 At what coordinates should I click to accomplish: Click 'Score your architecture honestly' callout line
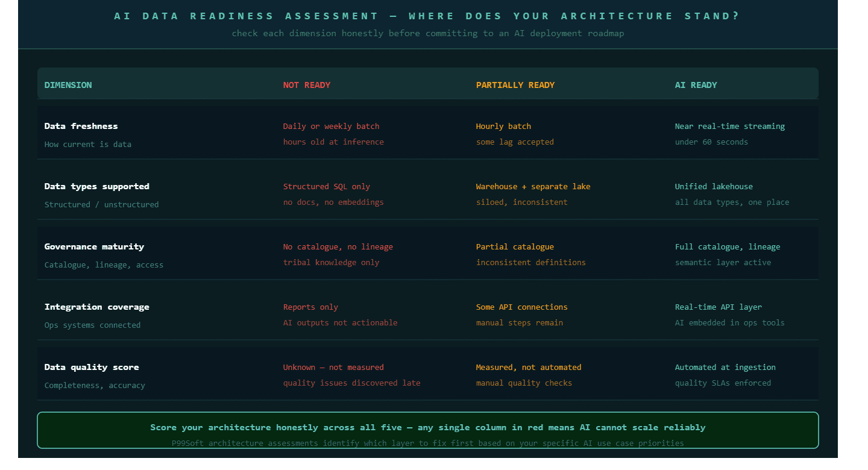click(428, 427)
